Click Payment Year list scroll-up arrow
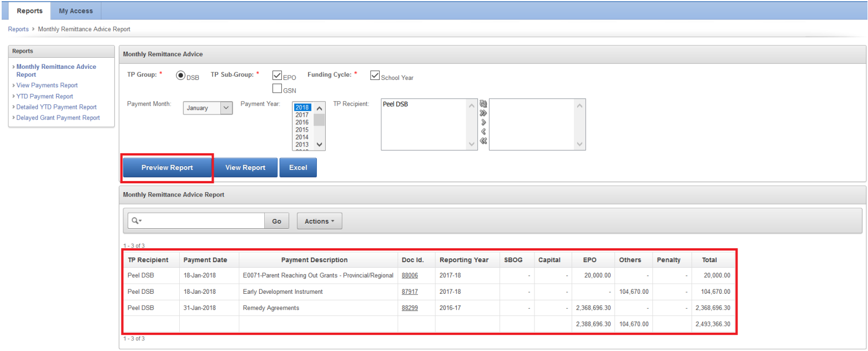The width and height of the screenshot is (868, 351). click(319, 108)
